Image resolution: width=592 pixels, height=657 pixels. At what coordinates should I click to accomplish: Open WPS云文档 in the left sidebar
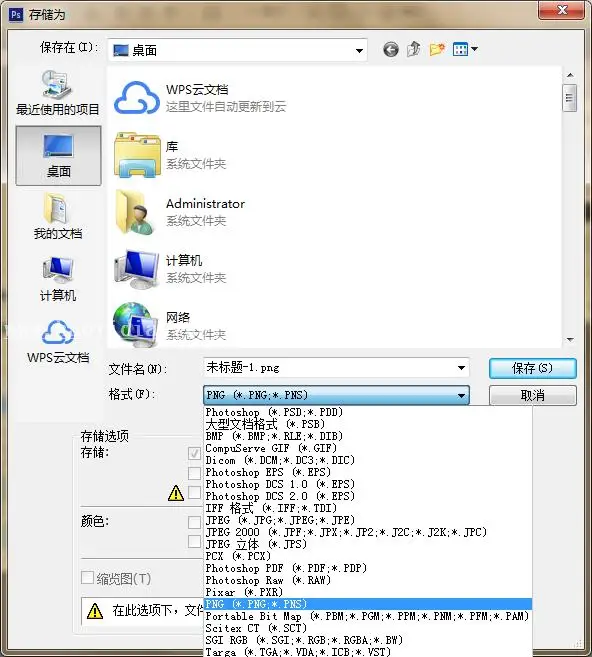pos(58,341)
